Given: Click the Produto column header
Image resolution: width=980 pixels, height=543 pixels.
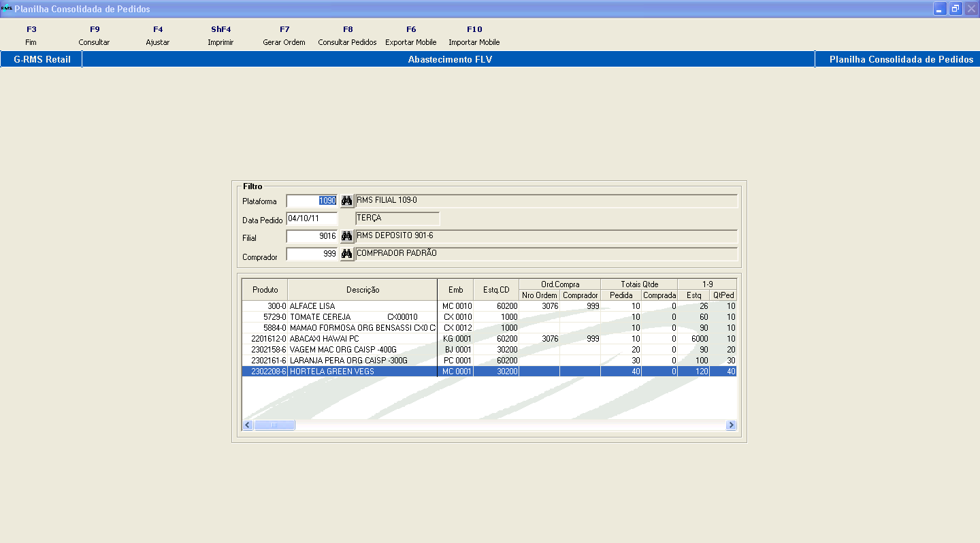Looking at the screenshot, I should [265, 290].
